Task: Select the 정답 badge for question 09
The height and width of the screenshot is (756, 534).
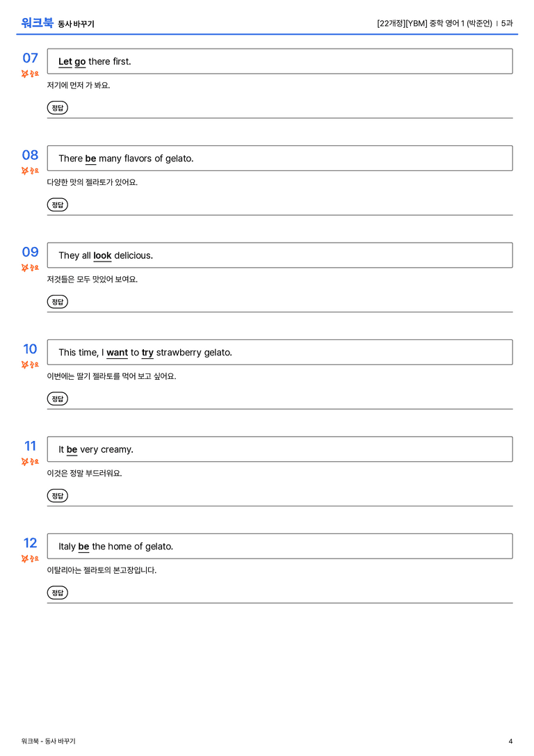Action: (x=57, y=302)
